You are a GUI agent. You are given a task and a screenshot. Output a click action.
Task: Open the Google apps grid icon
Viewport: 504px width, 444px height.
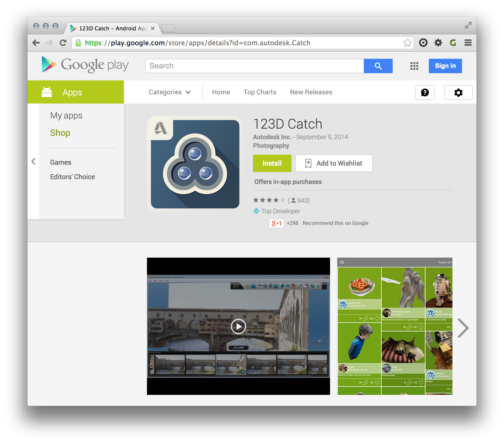point(414,66)
